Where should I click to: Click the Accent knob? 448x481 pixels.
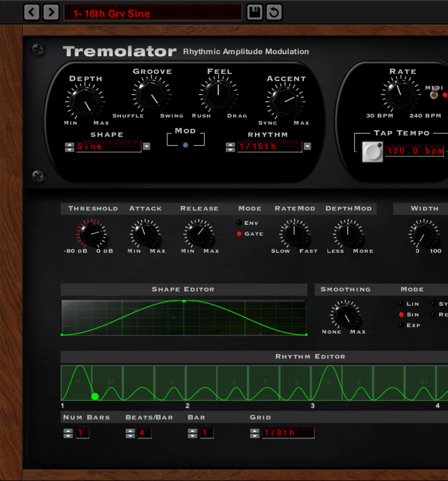285,102
